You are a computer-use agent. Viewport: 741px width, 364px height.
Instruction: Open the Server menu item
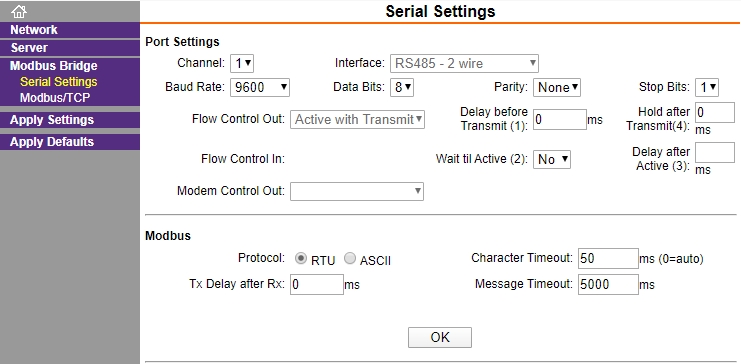point(70,48)
